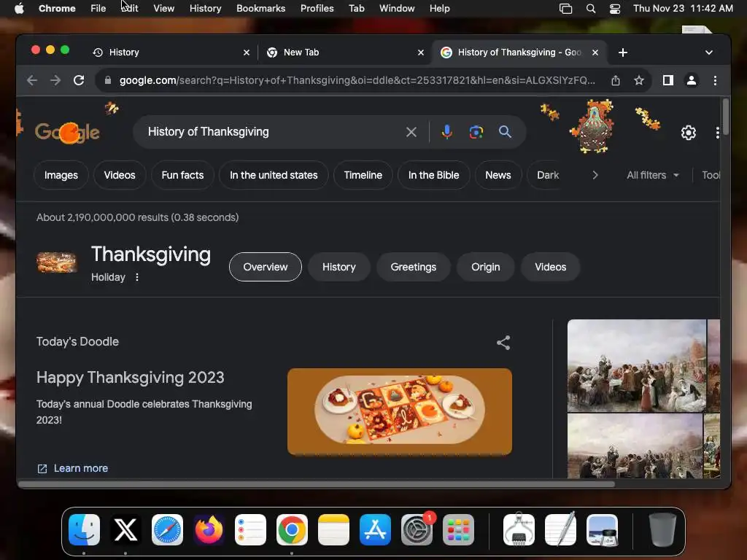Open the Thanksgiving doodle thumbnail
747x560 pixels.
tap(400, 411)
